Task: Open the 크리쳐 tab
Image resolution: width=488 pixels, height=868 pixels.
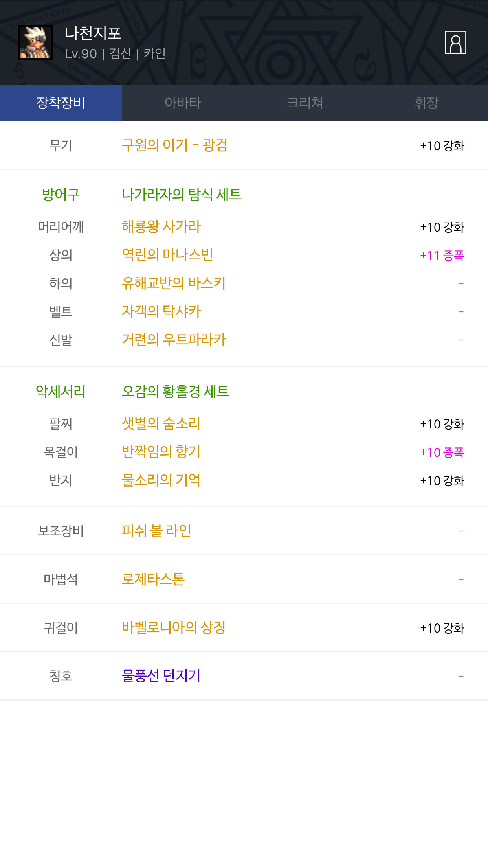Action: [305, 103]
